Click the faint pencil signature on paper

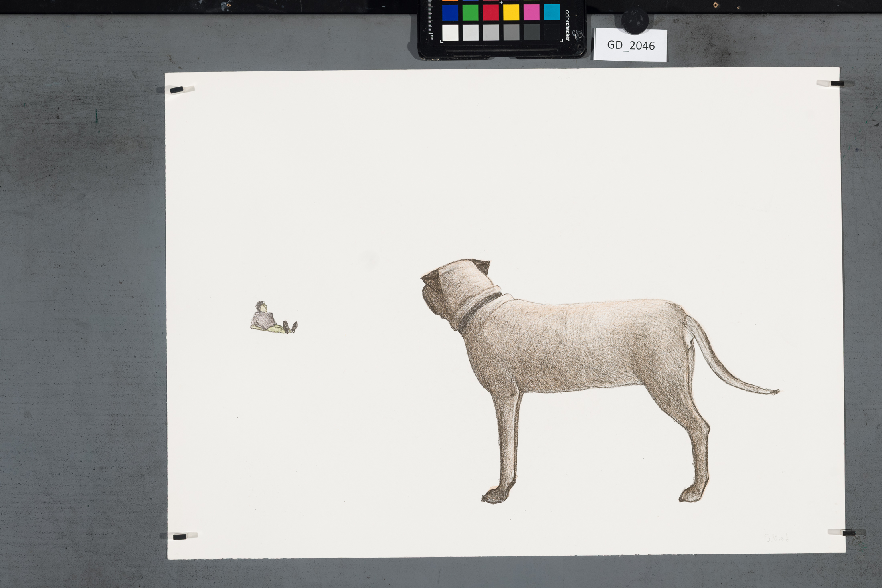coord(776,538)
